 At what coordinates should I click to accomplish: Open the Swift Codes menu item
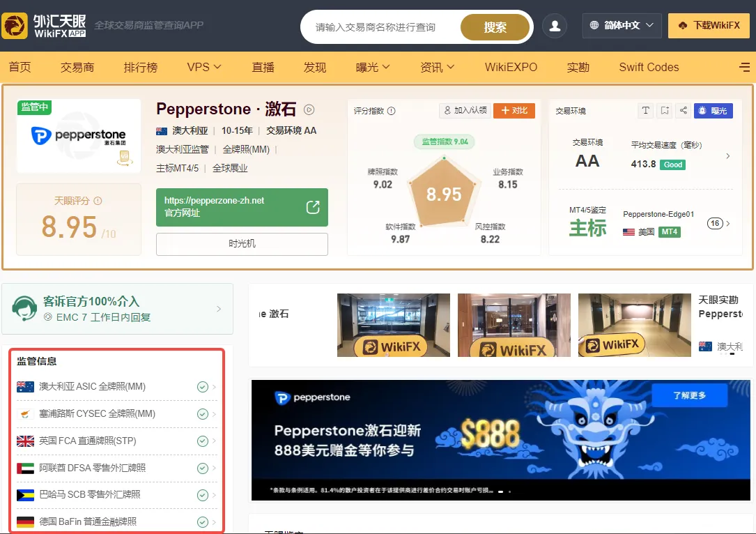click(649, 67)
